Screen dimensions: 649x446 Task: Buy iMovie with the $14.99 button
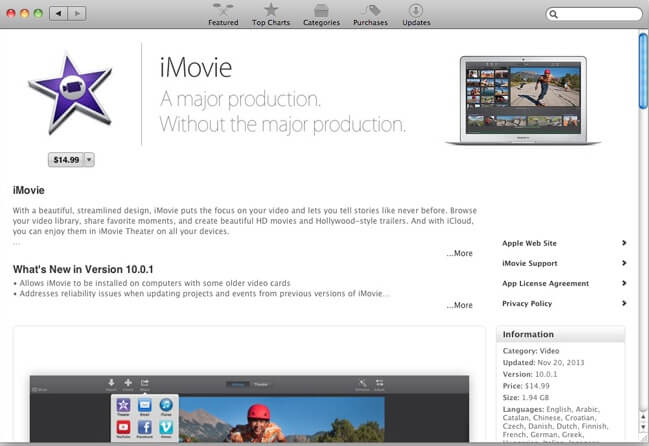point(66,160)
